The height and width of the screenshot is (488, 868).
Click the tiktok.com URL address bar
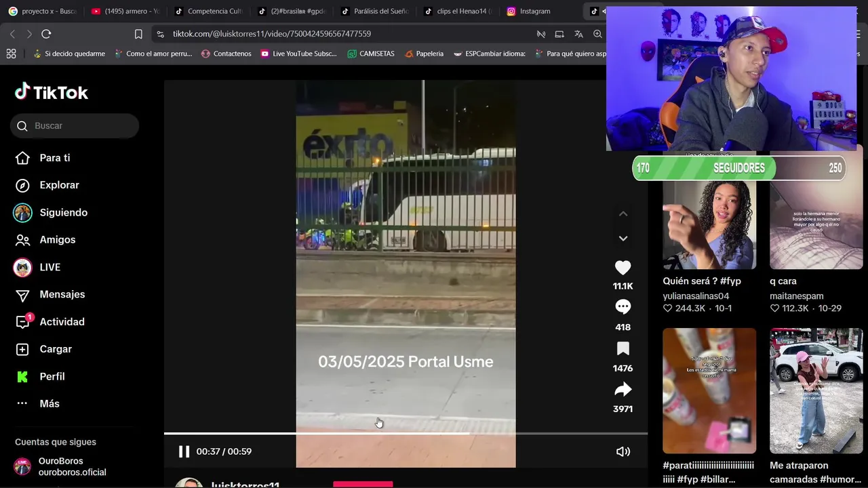[271, 34]
